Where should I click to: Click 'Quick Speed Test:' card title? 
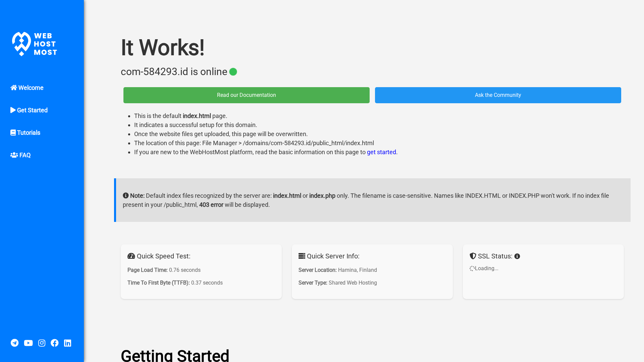164,256
